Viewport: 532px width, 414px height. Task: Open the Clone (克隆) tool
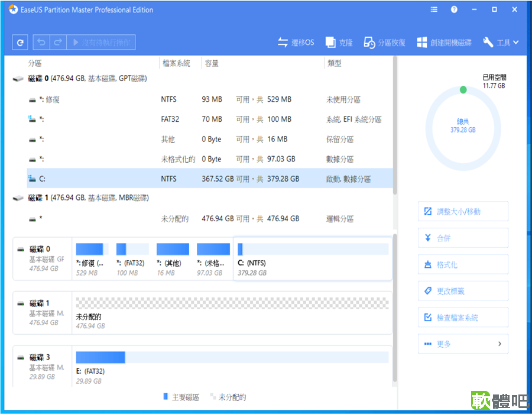tap(339, 43)
